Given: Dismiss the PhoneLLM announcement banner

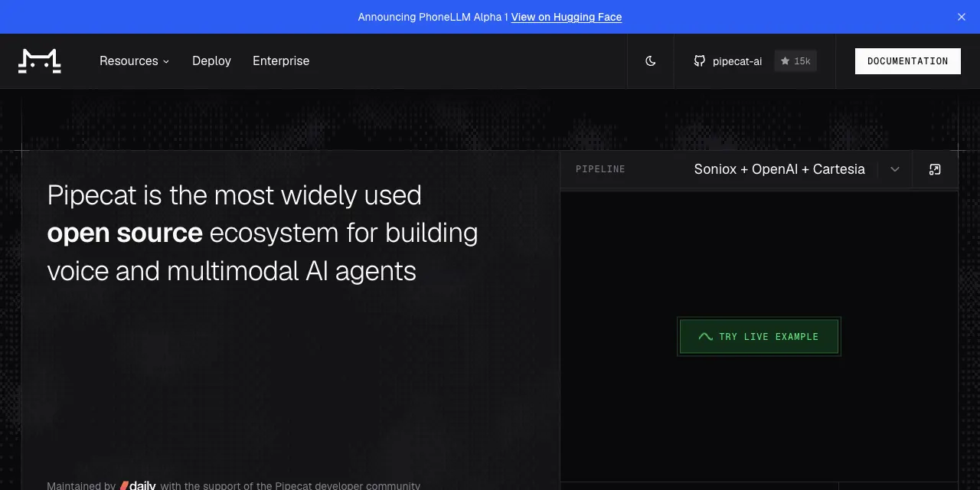Looking at the screenshot, I should (962, 17).
